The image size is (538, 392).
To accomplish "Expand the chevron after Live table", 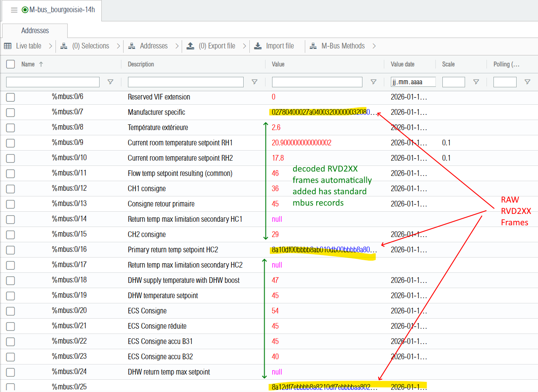I will click(x=50, y=46).
